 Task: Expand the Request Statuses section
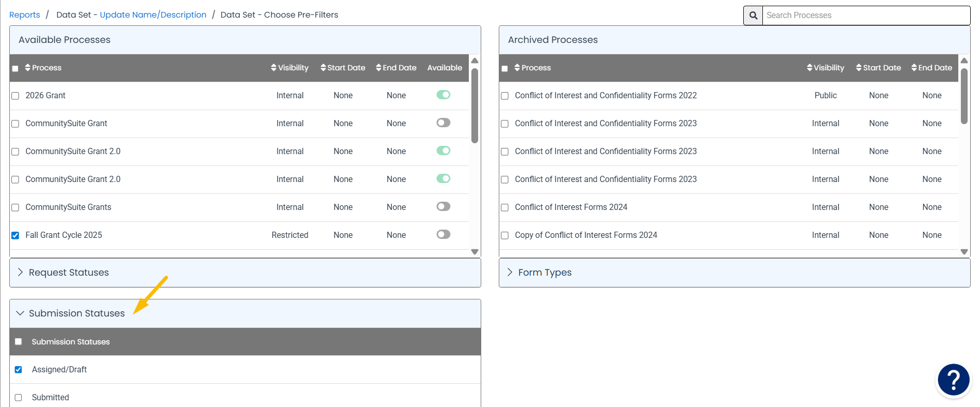pyautogui.click(x=245, y=273)
